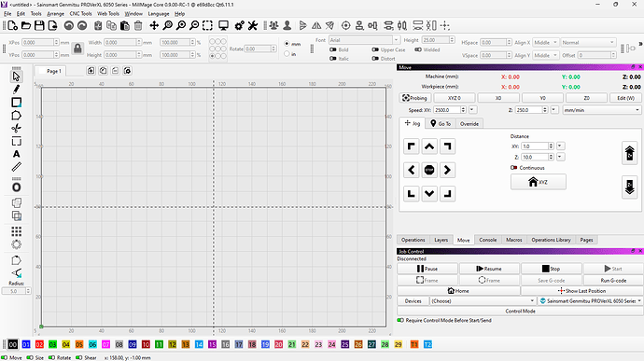Expand the Z distance preset dropdown
644x361 pixels.
coord(560,157)
